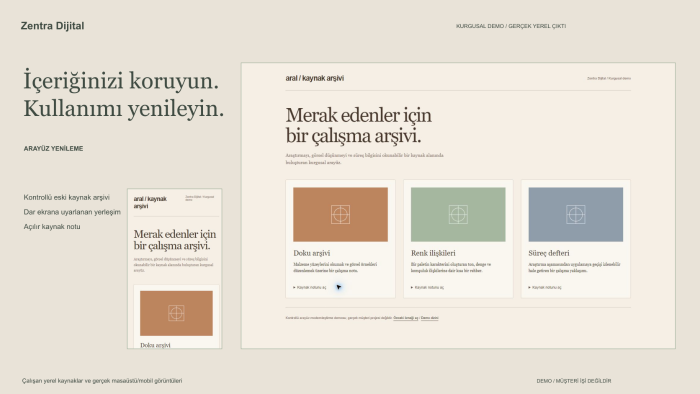Viewport: 700px width, 394px height.
Task: Click the Kontrollü eski kaynak arşivi line
Action: (x=67, y=197)
